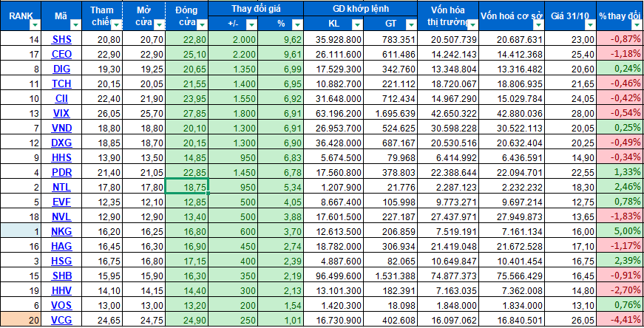Image resolution: width=644 pixels, height=328 pixels.
Task: Open the % thay đổi filter dropdown
Action: click(638, 25)
